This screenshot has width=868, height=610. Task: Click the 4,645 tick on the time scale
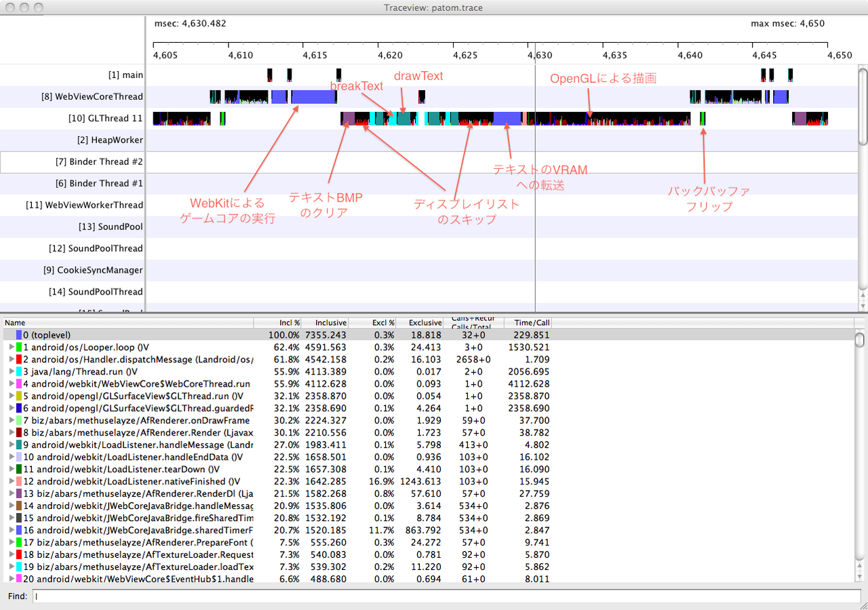point(764,54)
